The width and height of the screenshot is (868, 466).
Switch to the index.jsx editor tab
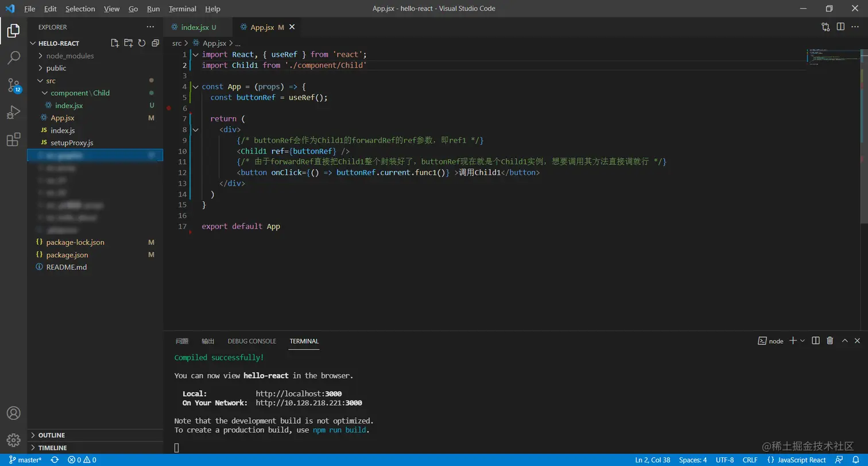point(195,27)
